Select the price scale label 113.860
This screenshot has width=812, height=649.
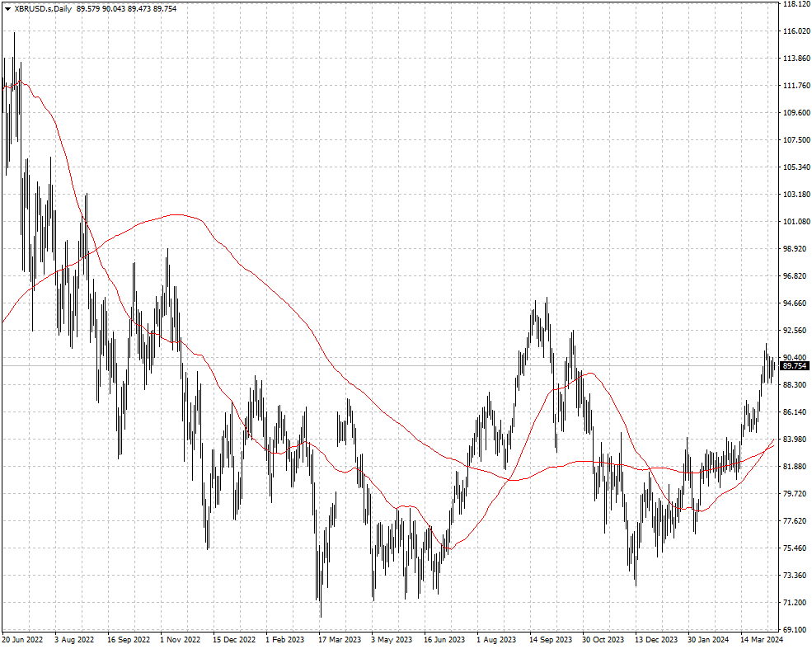tap(797, 58)
